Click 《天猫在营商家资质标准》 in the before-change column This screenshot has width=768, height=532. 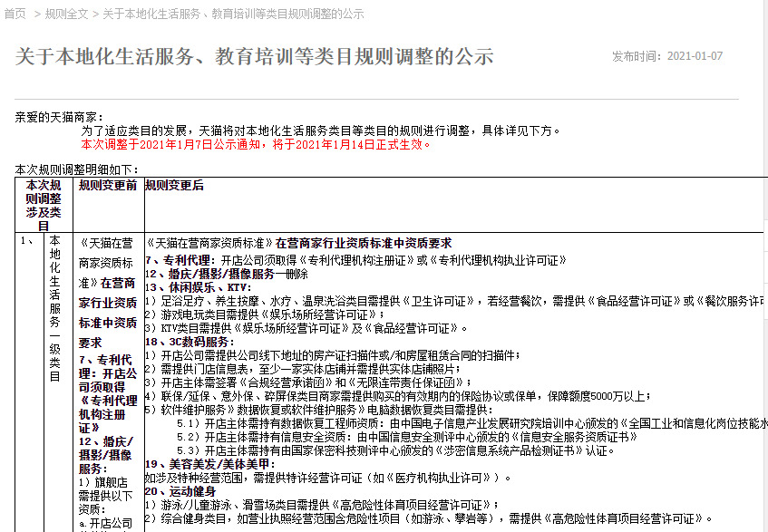pos(106,264)
